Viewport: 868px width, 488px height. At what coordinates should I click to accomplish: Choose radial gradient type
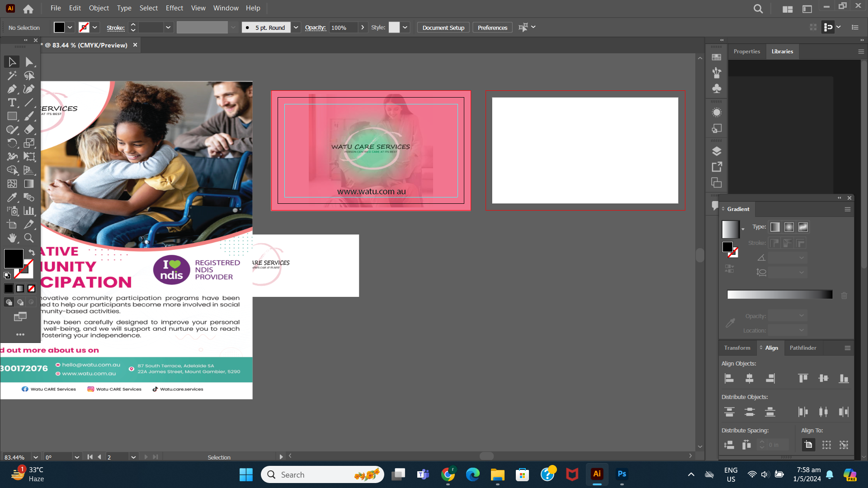pos(789,227)
